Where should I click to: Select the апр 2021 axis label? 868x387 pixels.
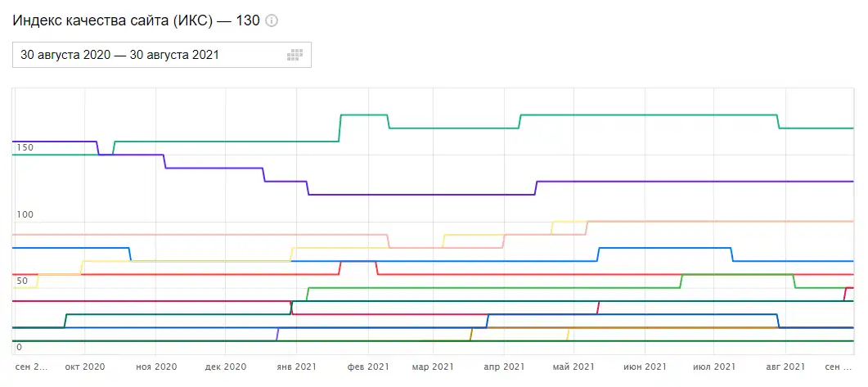504,367
